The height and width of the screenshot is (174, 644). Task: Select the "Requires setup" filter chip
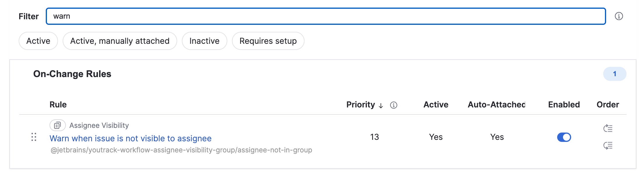click(x=268, y=41)
